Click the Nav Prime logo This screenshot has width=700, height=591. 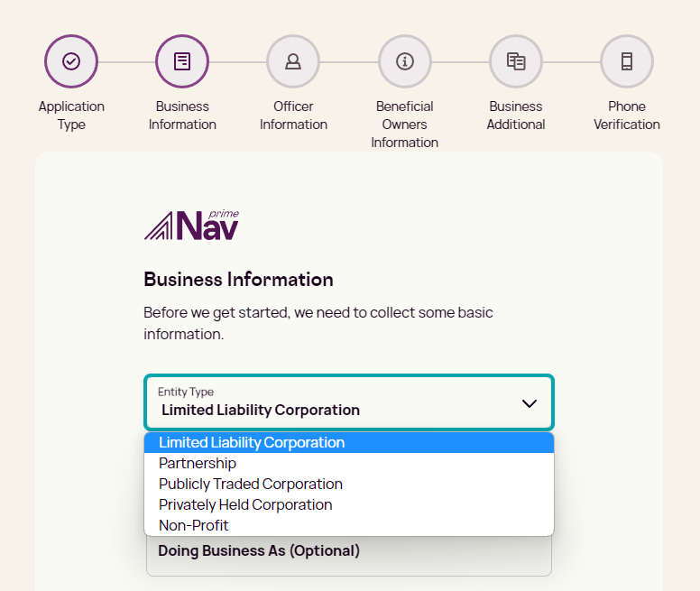pos(192,226)
